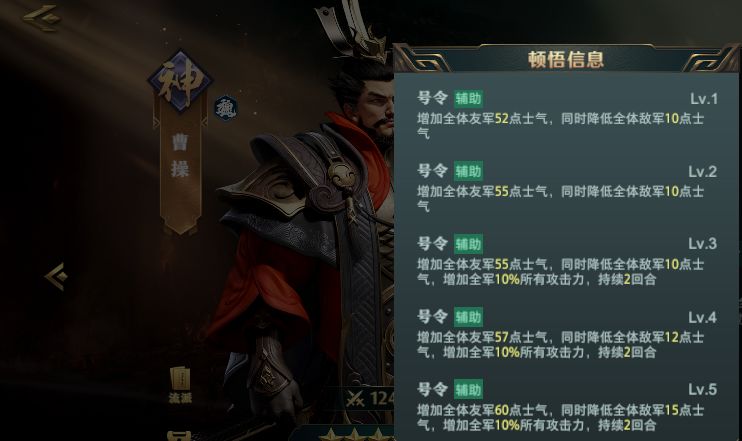Screen dimensions: 742x441
Task: Select the Lv.1 号令 skill entry
Action: [x=567, y=116]
